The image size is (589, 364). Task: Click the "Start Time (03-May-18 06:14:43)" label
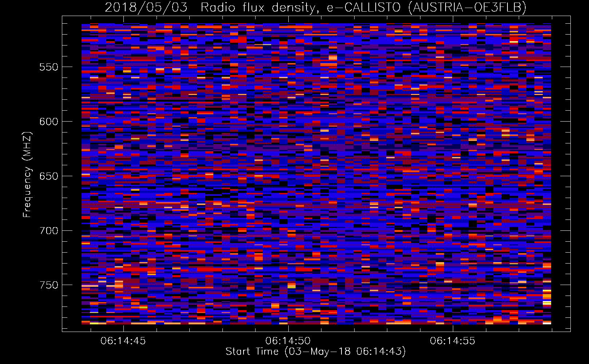coord(316,351)
